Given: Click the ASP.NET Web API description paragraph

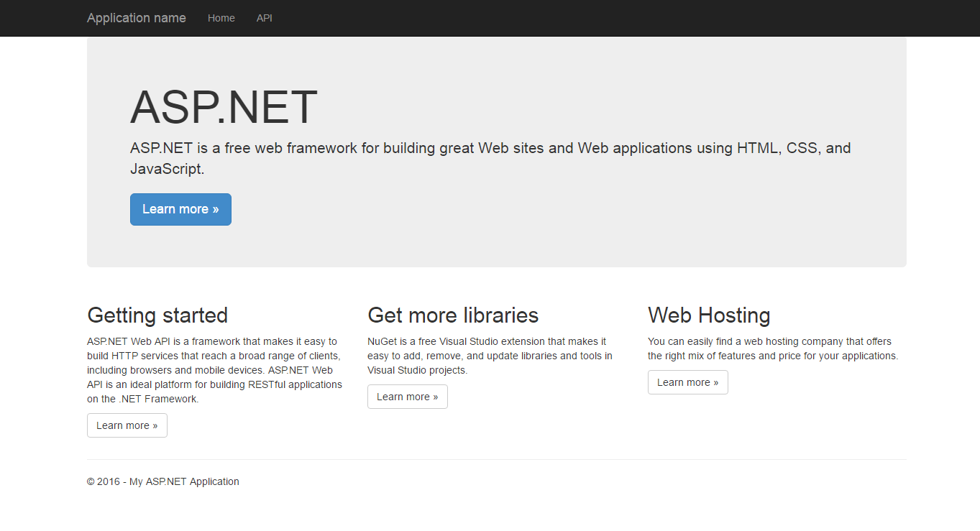Looking at the screenshot, I should click(x=214, y=370).
